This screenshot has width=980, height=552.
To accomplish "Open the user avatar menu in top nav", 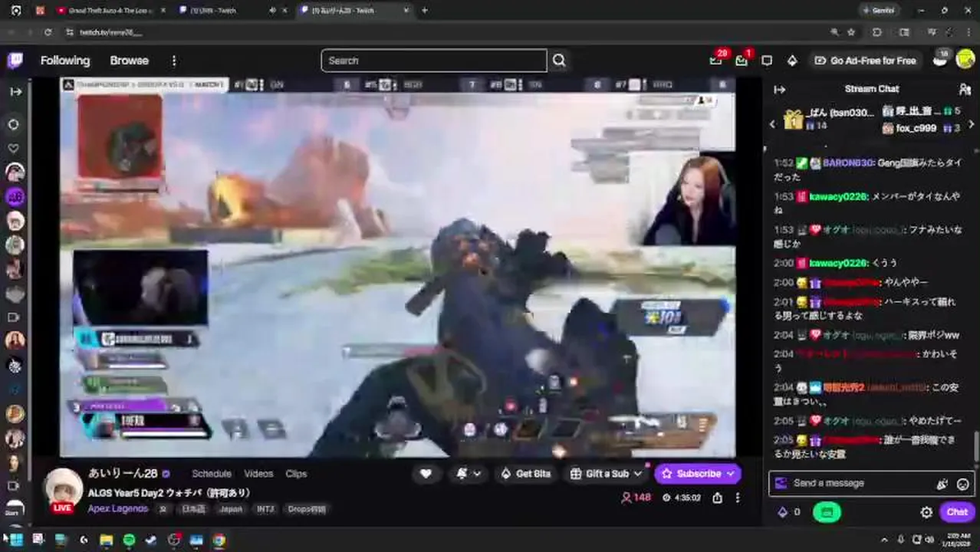I will (965, 60).
